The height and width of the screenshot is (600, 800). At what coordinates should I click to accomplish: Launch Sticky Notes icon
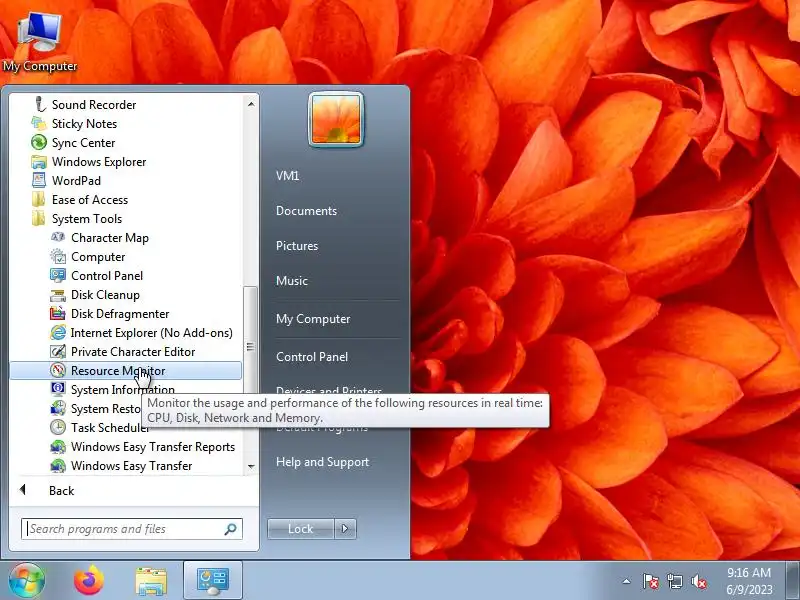[x=39, y=123]
